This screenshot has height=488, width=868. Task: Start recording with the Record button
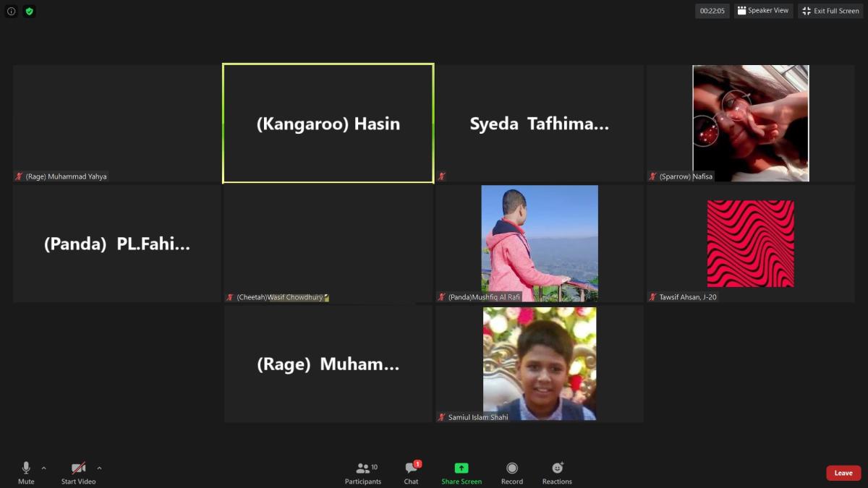pos(512,473)
